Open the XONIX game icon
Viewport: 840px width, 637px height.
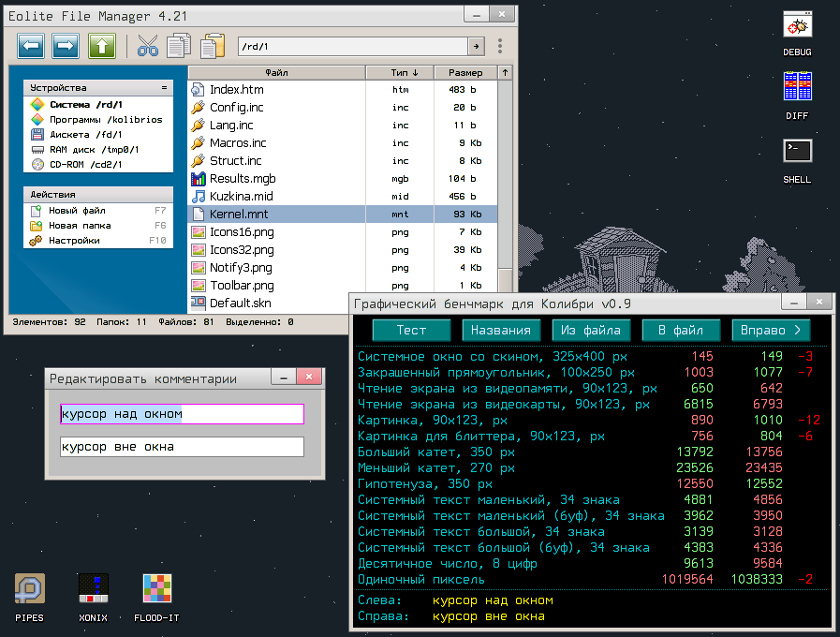click(x=94, y=588)
